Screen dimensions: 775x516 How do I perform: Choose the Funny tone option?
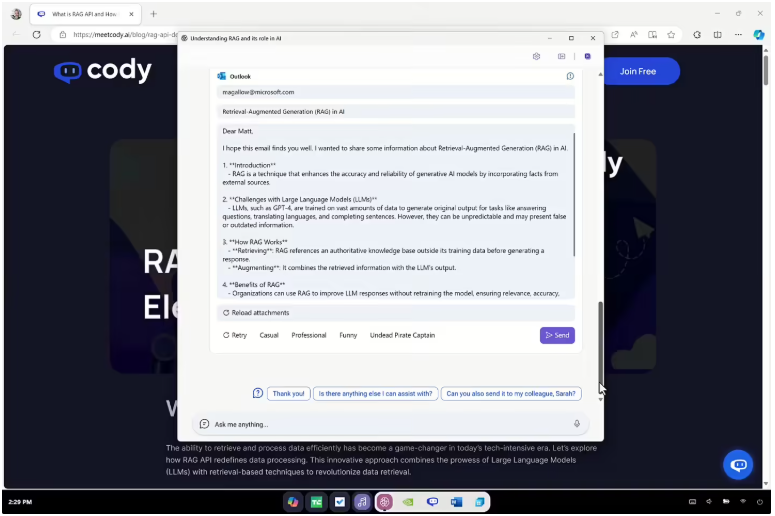pyautogui.click(x=348, y=335)
